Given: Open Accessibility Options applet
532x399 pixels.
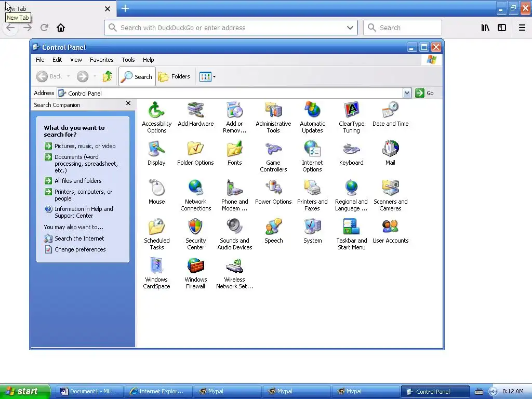Looking at the screenshot, I should pos(156,117).
